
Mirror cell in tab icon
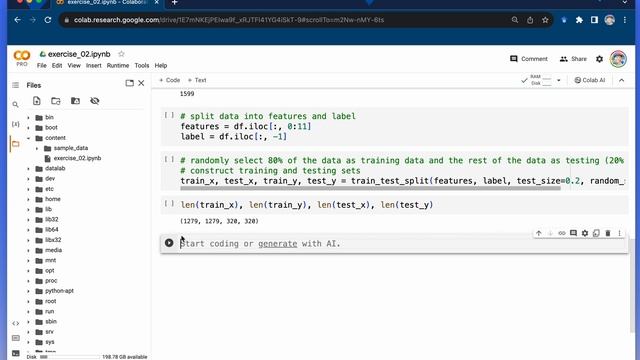(596, 233)
